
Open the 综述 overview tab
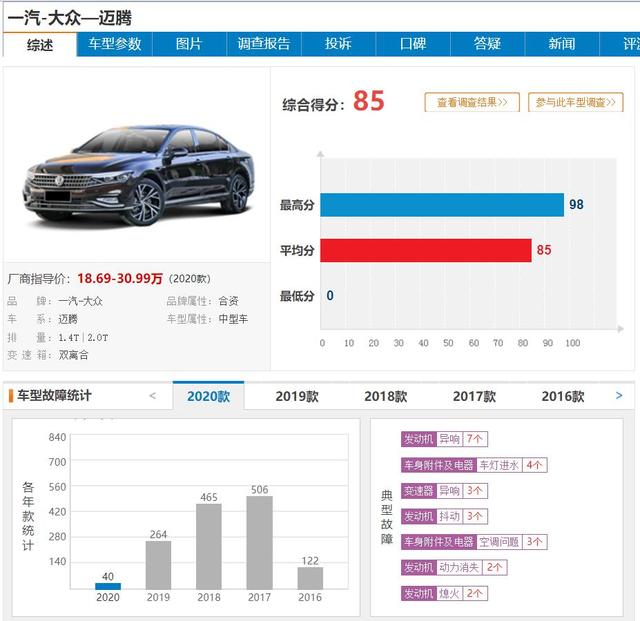pos(40,44)
